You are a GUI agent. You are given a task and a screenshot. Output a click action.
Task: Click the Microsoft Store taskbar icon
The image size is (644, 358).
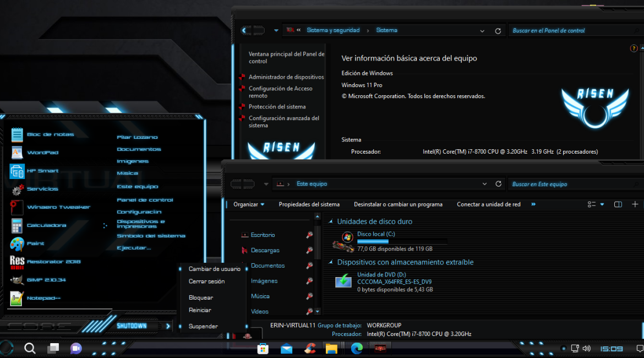point(263,348)
